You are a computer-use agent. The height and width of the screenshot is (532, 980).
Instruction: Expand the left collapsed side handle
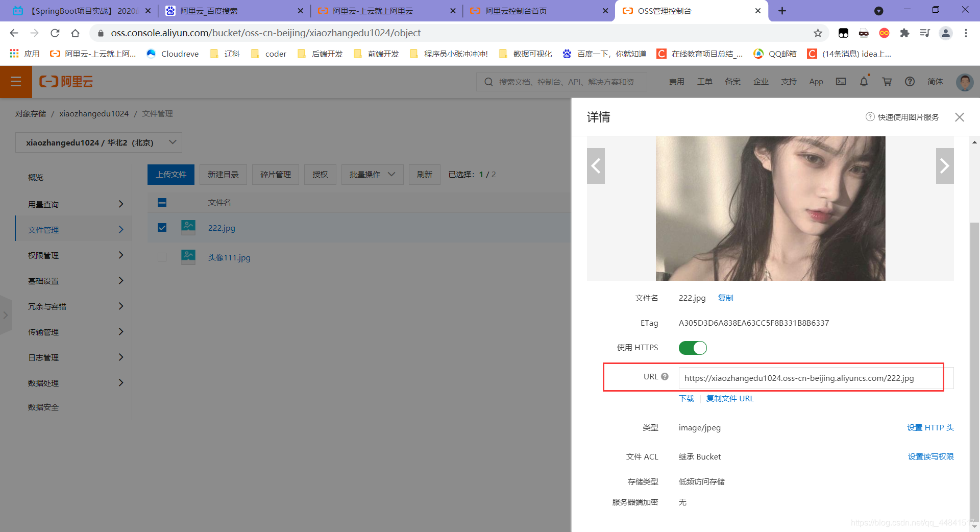pyautogui.click(x=6, y=315)
